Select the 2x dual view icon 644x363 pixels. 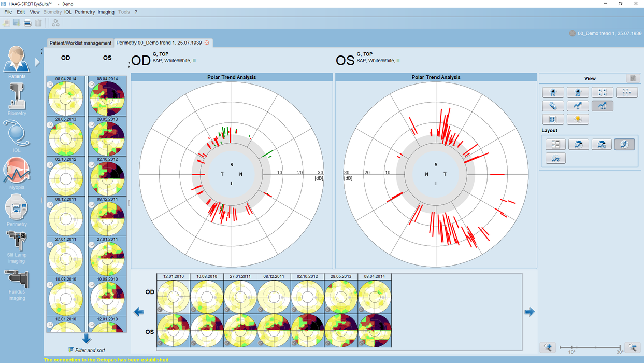click(577, 92)
